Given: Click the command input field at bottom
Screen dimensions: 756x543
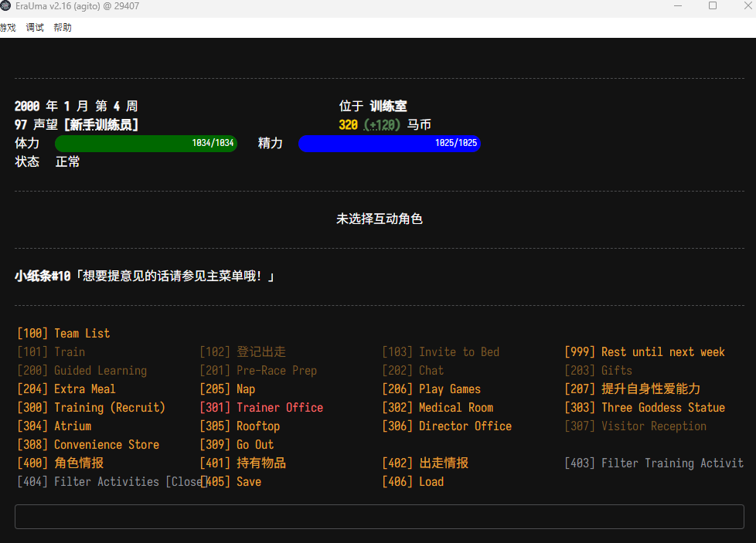Looking at the screenshot, I should [x=379, y=517].
